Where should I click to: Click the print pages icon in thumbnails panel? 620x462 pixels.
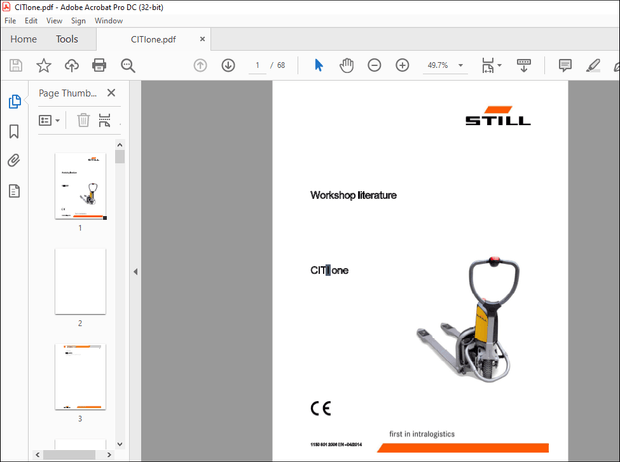[x=104, y=120]
